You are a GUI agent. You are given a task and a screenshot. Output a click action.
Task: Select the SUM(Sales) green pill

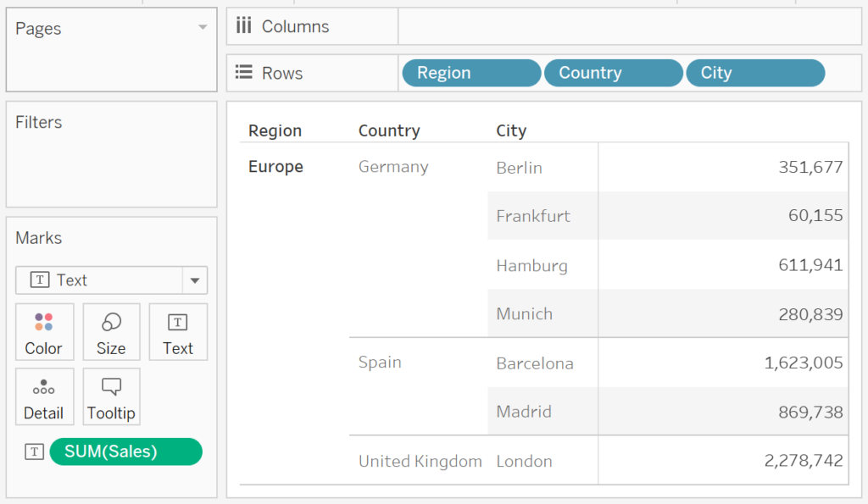[x=125, y=451]
